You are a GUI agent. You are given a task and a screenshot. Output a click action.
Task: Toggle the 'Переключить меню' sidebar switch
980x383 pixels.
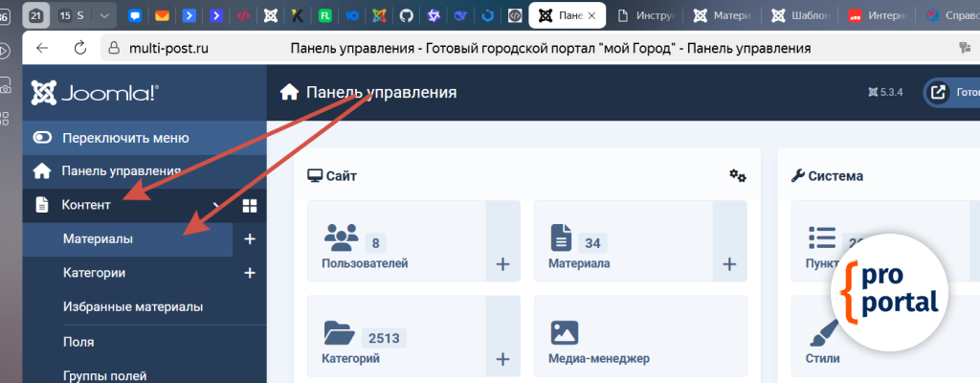(x=43, y=137)
